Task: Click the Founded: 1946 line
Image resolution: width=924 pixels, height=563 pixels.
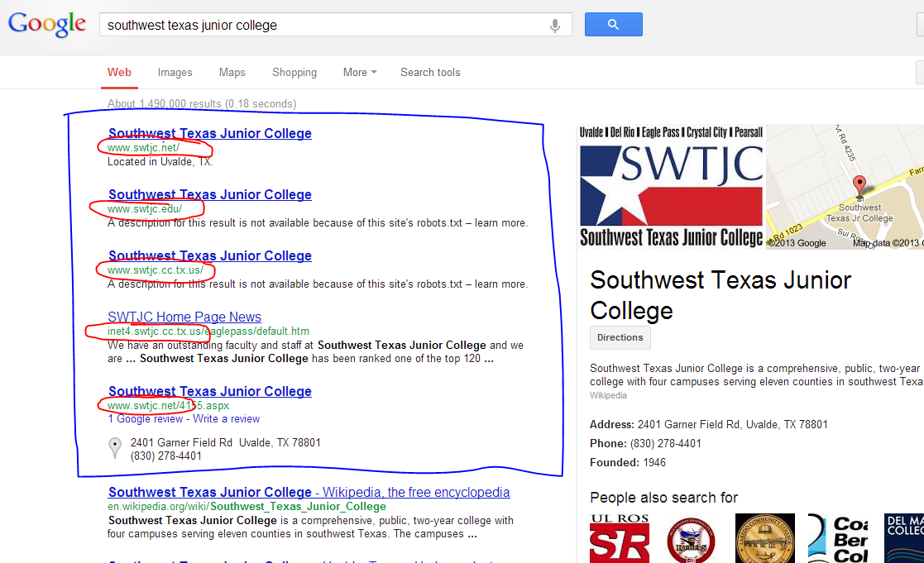Action: point(628,462)
